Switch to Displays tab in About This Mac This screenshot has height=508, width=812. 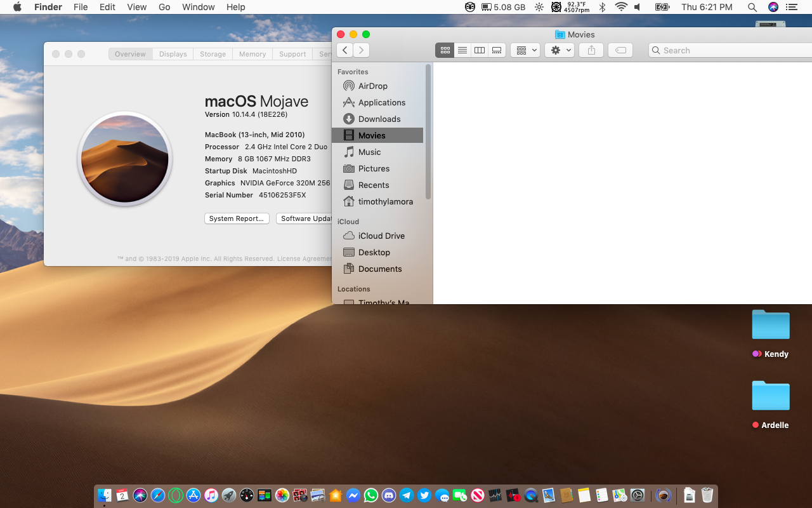[x=173, y=54]
